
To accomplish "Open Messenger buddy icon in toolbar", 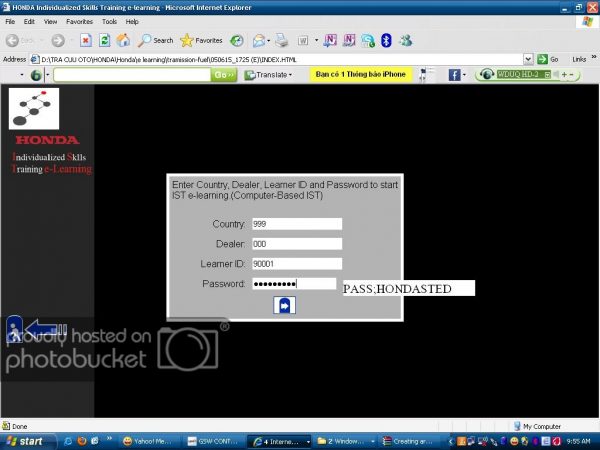I will click(x=406, y=40).
